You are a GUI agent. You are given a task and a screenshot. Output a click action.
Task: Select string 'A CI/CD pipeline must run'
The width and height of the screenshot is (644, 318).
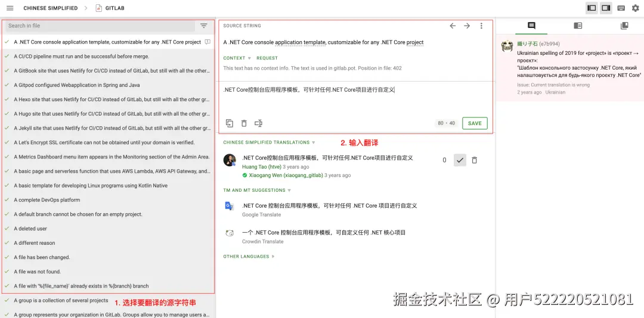click(107, 56)
